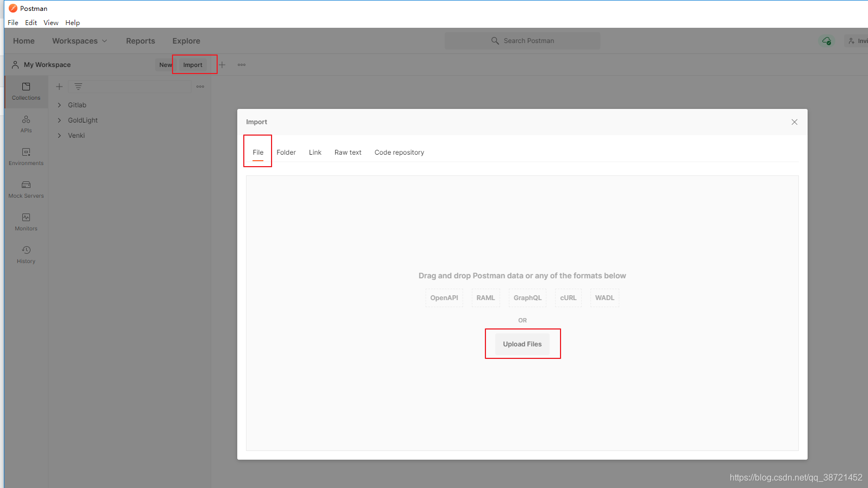868x488 pixels.
Task: Select the Venki collection name
Action: click(x=76, y=136)
